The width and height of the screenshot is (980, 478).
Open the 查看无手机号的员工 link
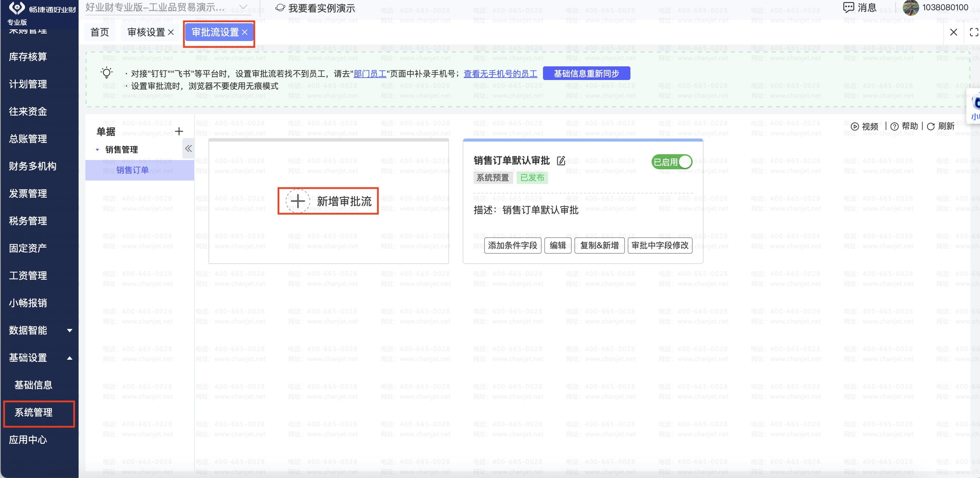[x=500, y=74]
